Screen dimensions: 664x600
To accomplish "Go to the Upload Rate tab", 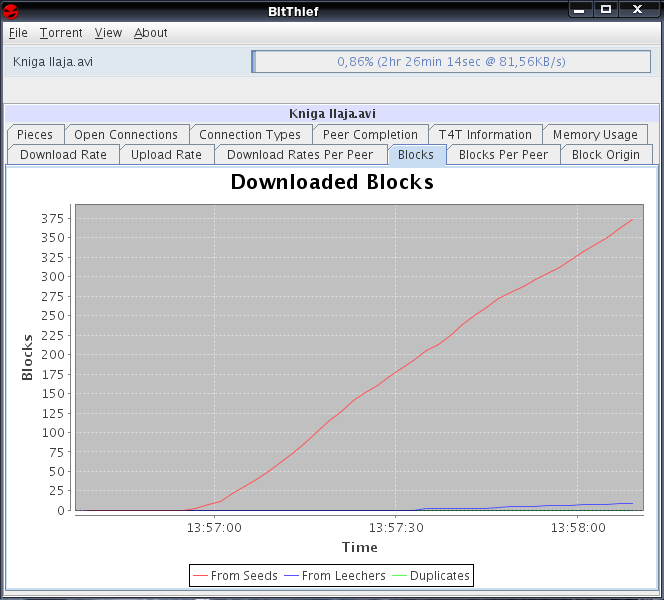I will (x=166, y=155).
